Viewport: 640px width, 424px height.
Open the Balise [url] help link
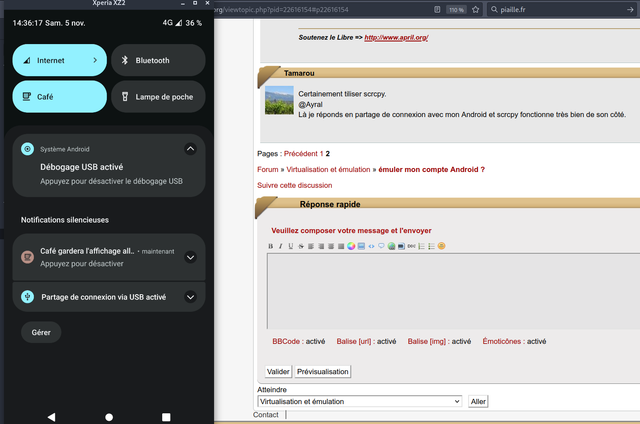[x=354, y=341]
